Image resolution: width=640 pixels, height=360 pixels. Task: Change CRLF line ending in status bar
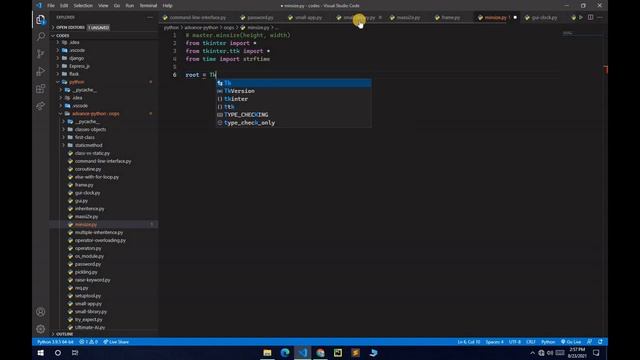(x=531, y=342)
